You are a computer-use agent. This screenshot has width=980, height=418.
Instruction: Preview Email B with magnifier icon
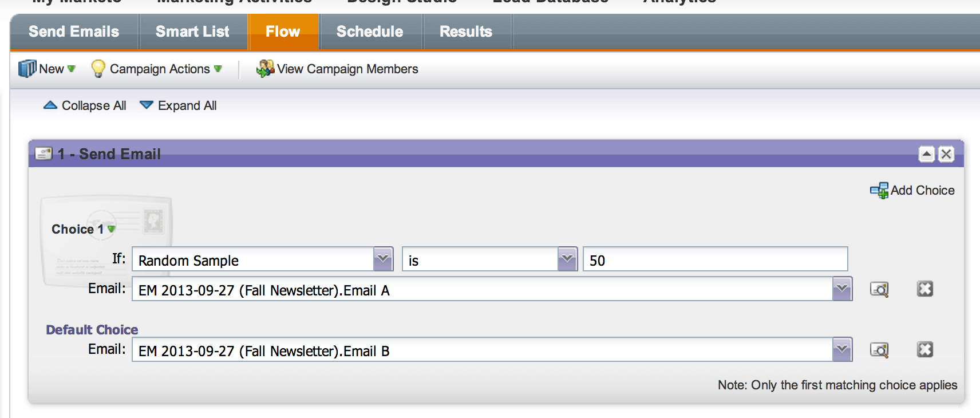(x=879, y=350)
